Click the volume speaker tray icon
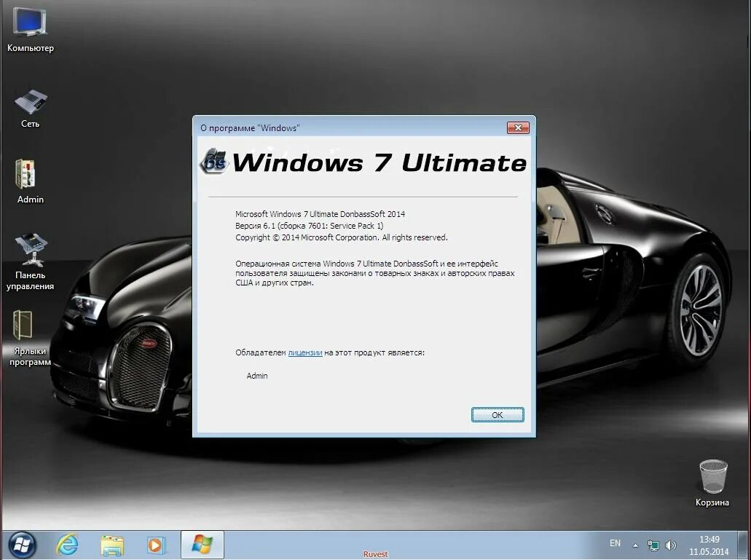The image size is (751, 560). coord(671,545)
